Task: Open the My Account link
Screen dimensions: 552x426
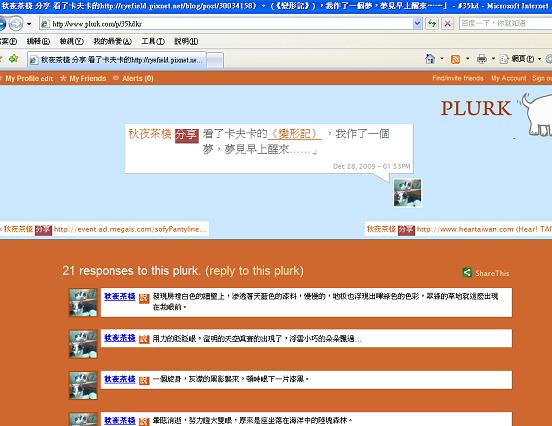Action: (x=509, y=78)
